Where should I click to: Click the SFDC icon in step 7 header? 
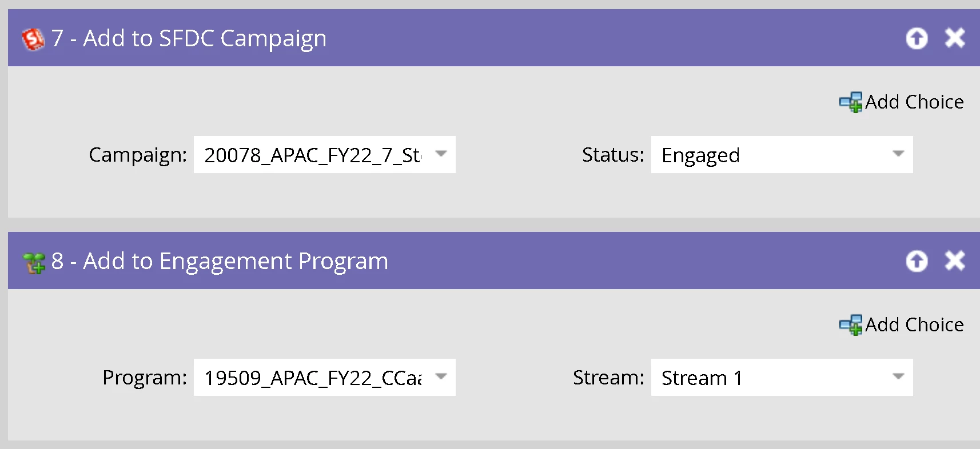point(33,39)
